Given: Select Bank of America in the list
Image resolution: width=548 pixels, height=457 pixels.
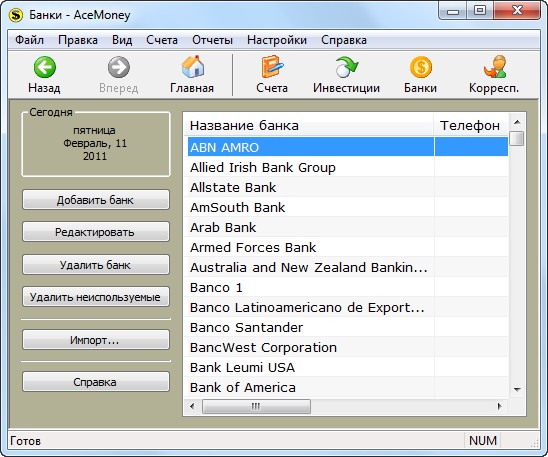Looking at the screenshot, I should coord(346,387).
